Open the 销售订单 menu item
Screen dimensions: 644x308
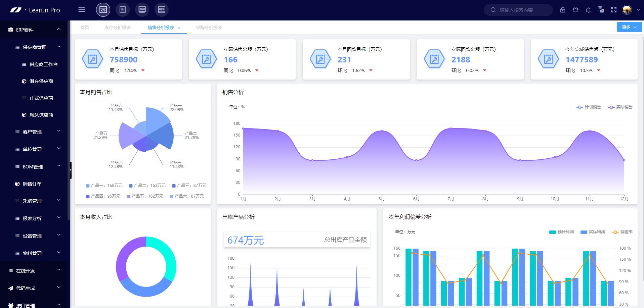pos(32,184)
